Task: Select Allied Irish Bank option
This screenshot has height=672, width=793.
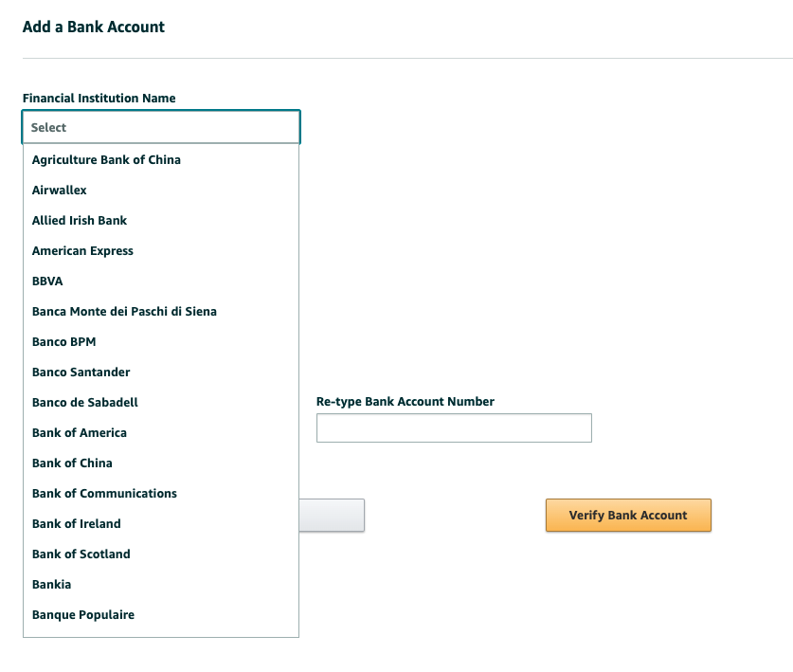Action: (x=80, y=220)
